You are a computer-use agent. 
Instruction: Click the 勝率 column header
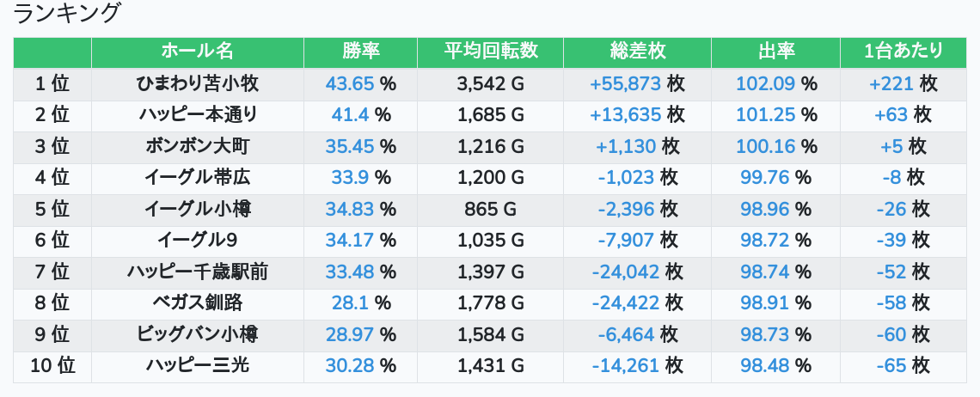click(360, 52)
